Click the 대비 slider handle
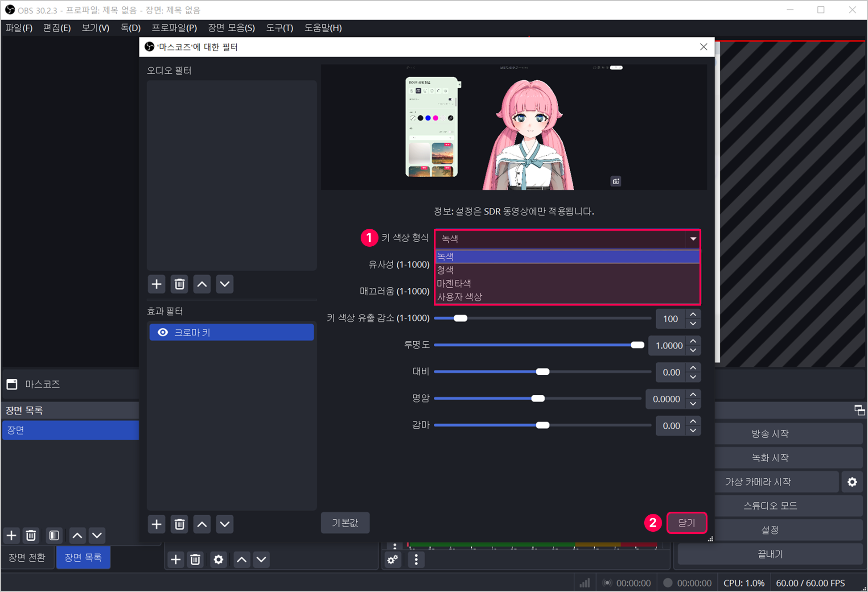This screenshot has width=868, height=592. 543,372
